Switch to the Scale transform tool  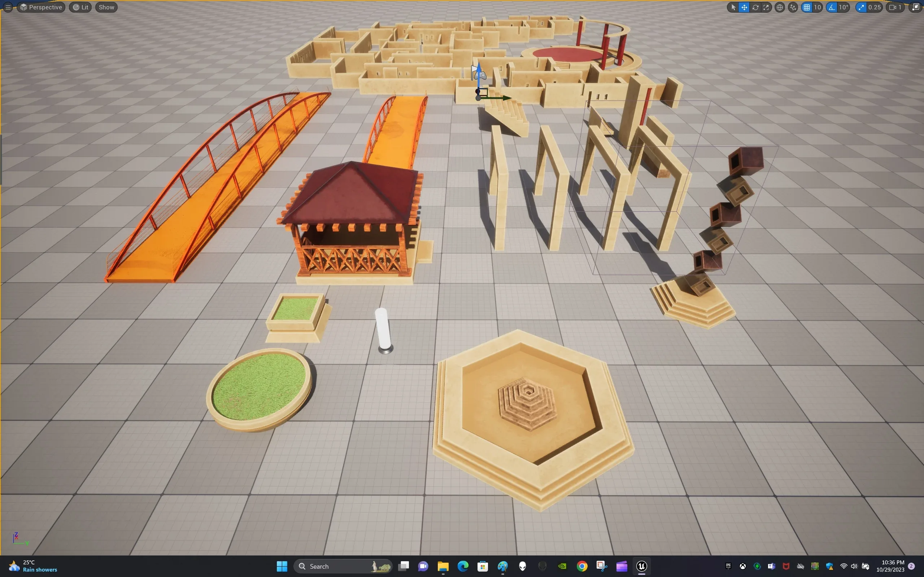pos(766,7)
